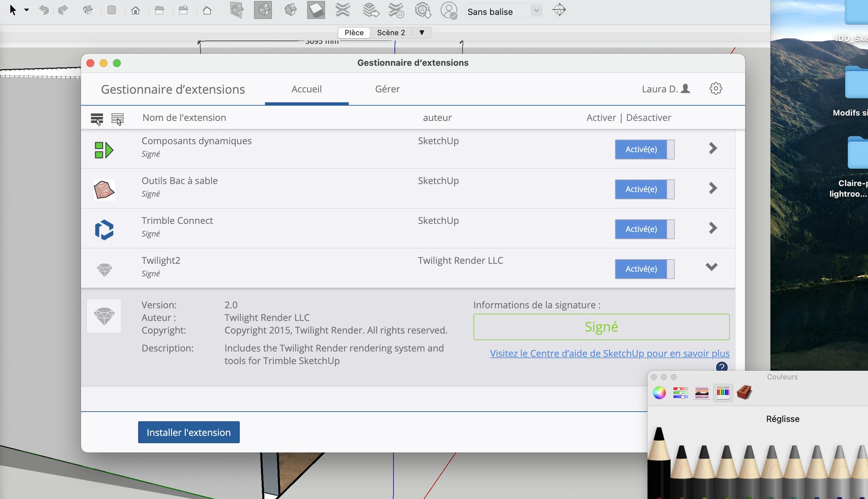The height and width of the screenshot is (499, 868).
Task: Click the hexagon cube download icon
Action: pos(423,10)
